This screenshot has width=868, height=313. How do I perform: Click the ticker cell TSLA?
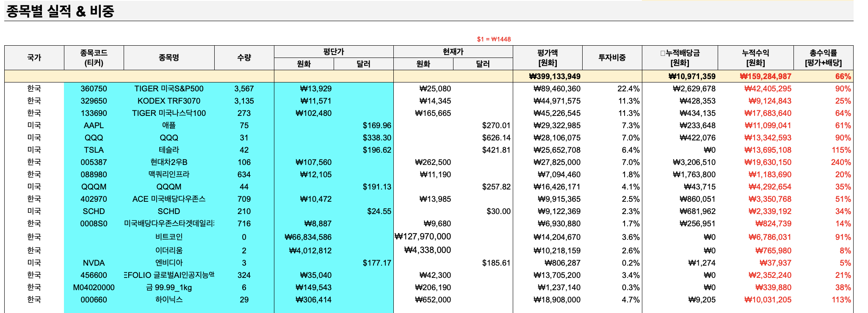[x=94, y=150]
